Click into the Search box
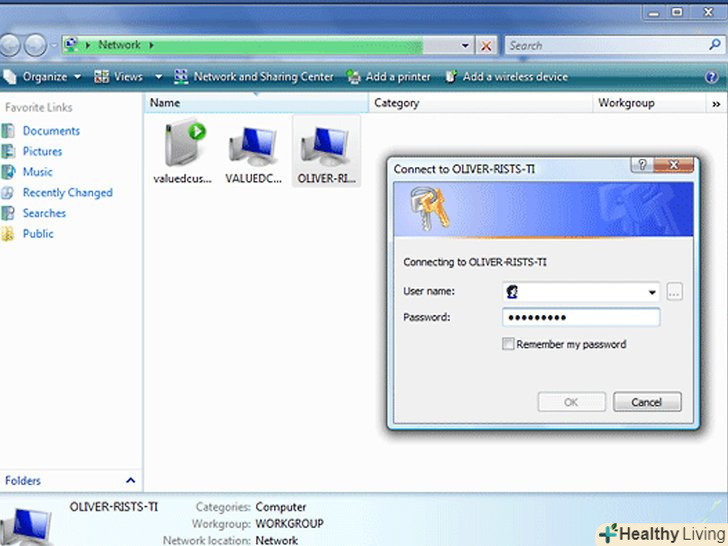The width and height of the screenshot is (728, 546). 606,46
